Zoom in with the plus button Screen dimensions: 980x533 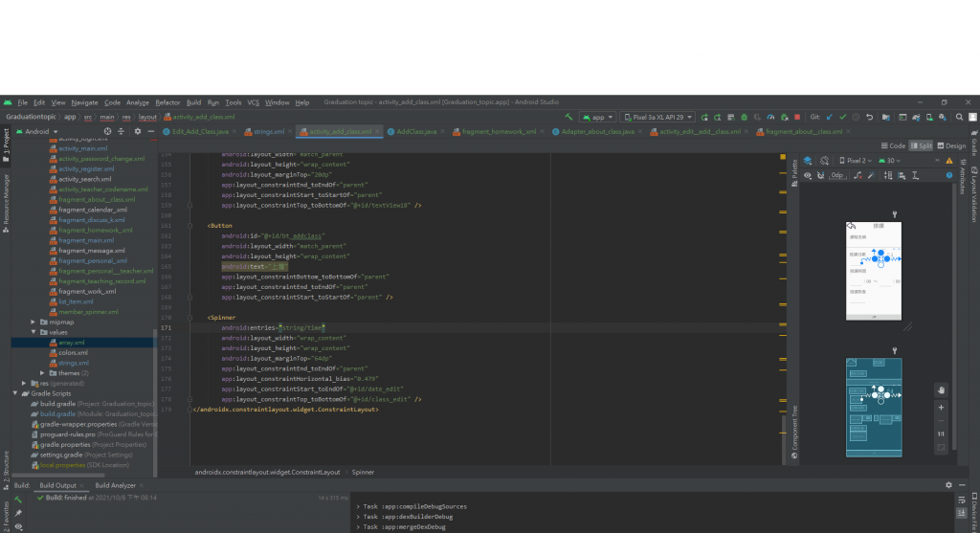pyautogui.click(x=942, y=408)
